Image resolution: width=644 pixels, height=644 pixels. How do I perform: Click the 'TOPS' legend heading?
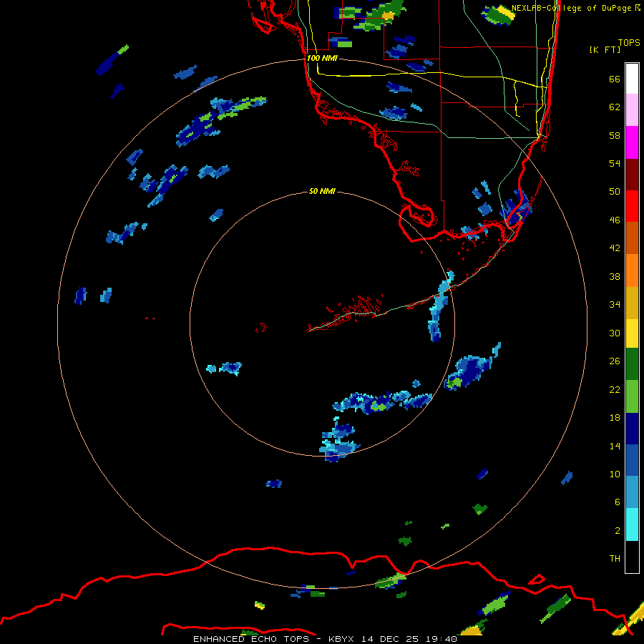coord(629,42)
